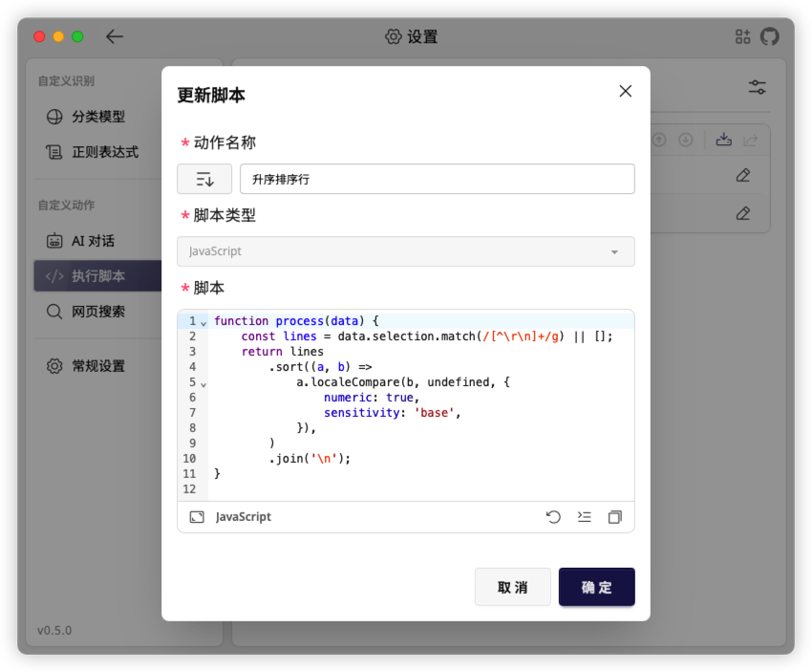
Task: Click line 12 in the code editor
Action: pos(421,489)
